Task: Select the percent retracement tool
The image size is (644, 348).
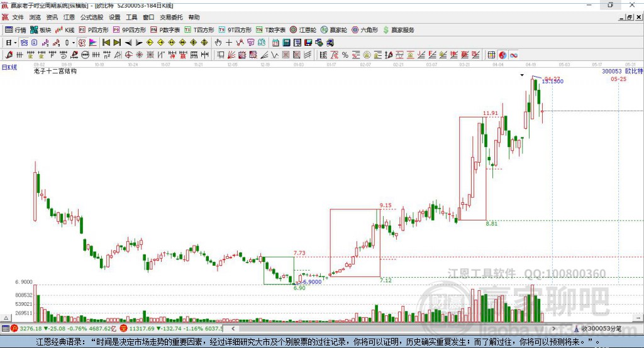Action: click(345, 55)
